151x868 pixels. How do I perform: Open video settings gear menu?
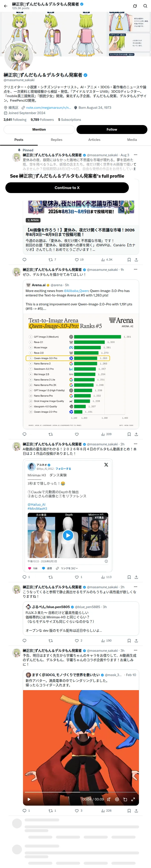coord(117,799)
